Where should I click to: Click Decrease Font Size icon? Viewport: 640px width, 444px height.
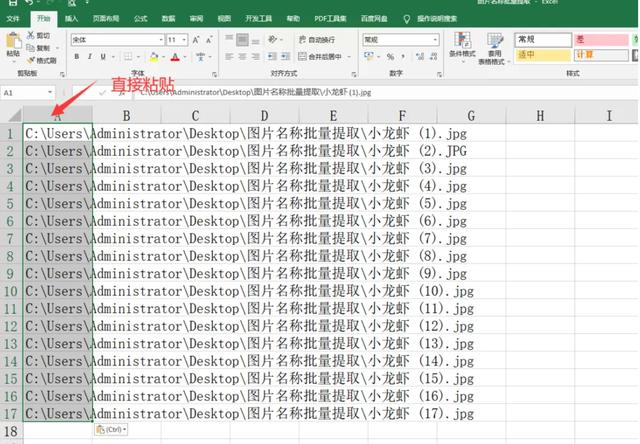tap(209, 40)
